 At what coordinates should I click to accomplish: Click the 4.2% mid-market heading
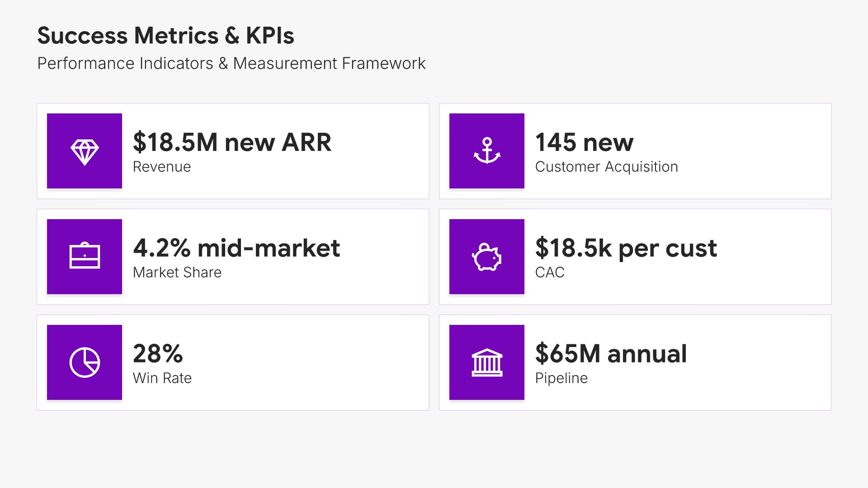point(236,248)
